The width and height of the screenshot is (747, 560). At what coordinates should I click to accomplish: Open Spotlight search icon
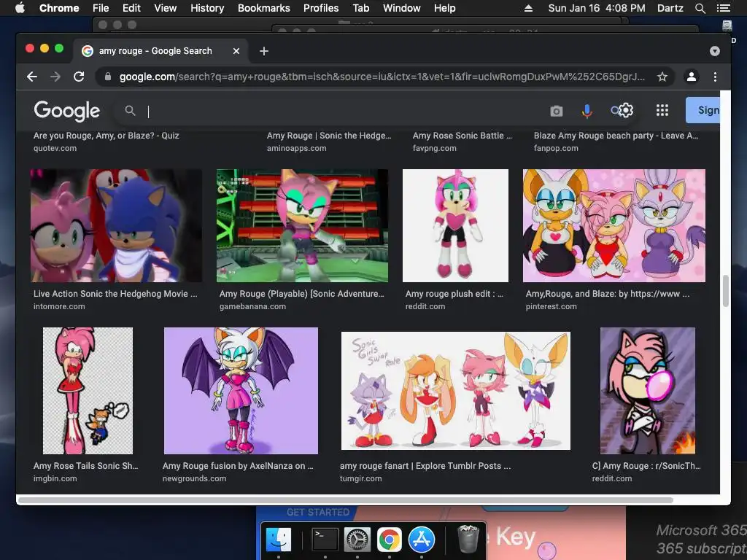point(700,8)
